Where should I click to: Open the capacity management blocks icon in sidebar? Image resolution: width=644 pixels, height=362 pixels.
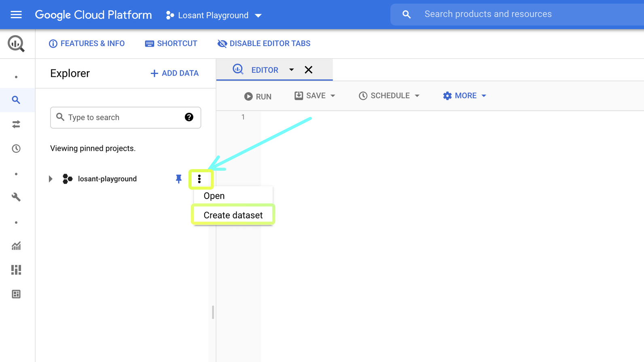point(16,270)
